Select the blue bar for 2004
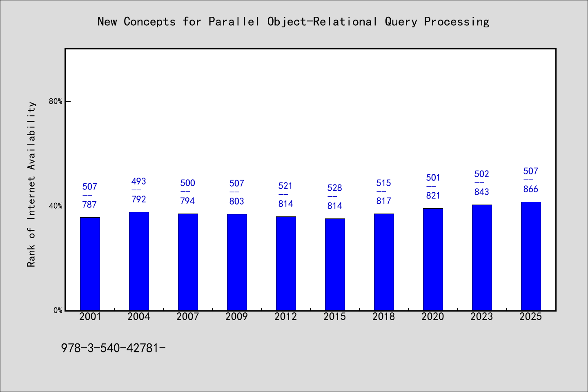 click(139, 261)
